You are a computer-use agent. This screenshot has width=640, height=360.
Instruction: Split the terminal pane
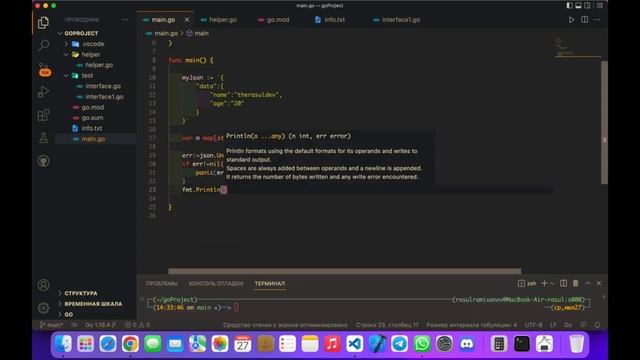pos(563,283)
